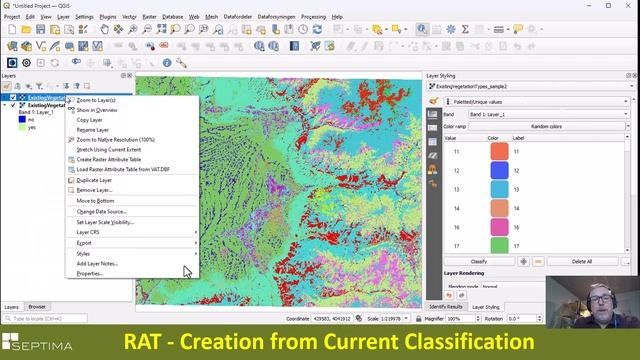The width and height of the screenshot is (640, 360).
Task: Open the Statistical Summary sigma icon
Action: tap(465, 29)
